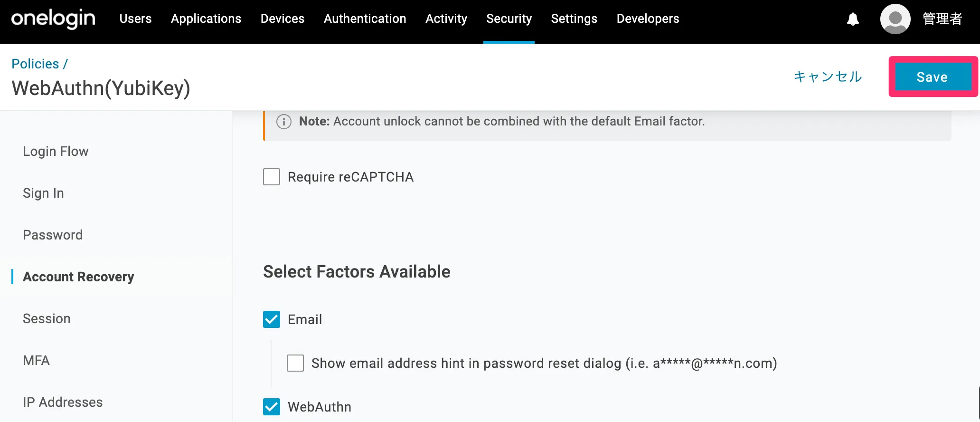Open the Users menu

[135, 19]
